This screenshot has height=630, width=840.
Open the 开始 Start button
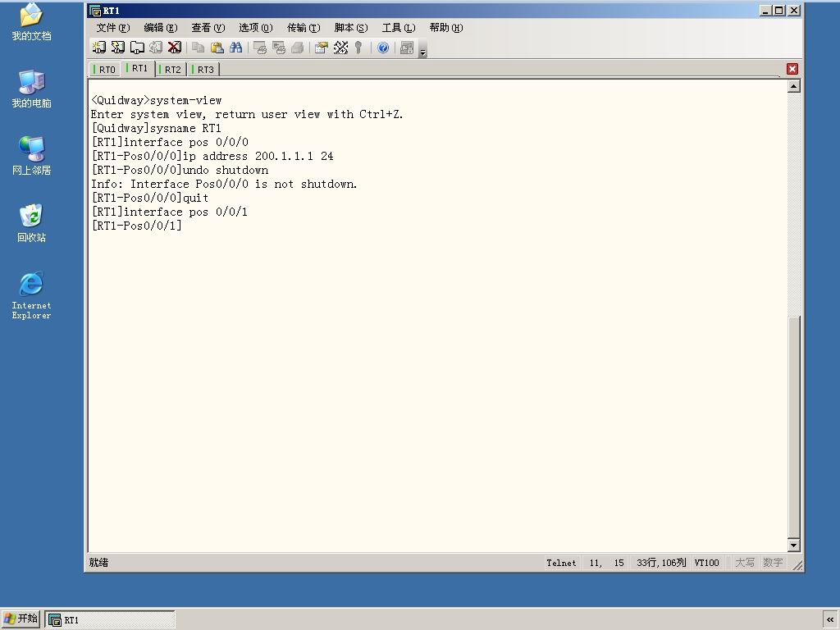tap(21, 619)
